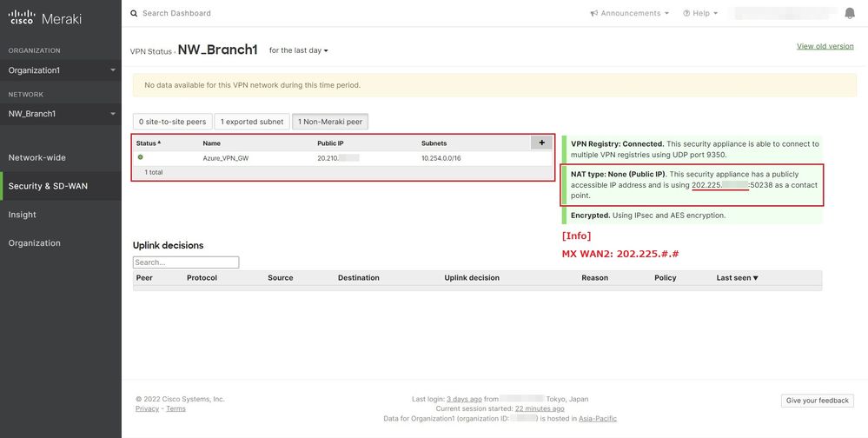Open the Asia-Pacific hosting link
868x438 pixels.
(598, 419)
